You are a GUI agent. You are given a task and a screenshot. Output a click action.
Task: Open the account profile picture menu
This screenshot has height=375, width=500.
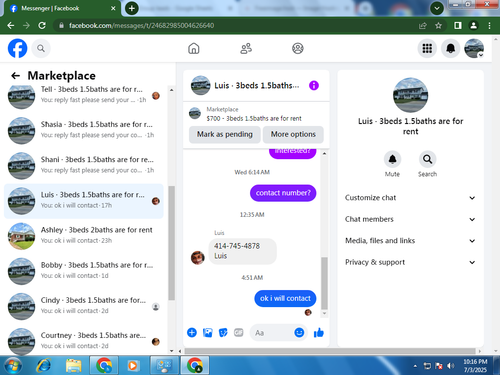click(474, 49)
